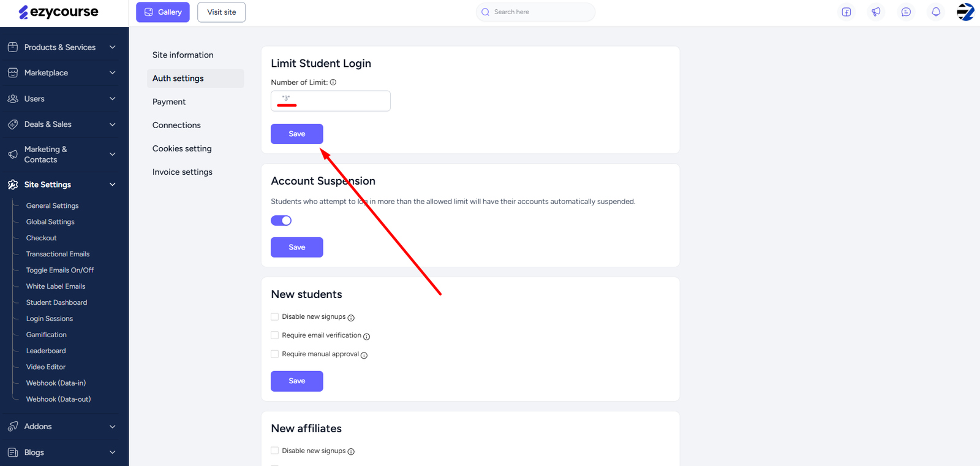Screen dimensions: 980x466
Task: Click the Number of Limit input field
Action: [x=331, y=101]
